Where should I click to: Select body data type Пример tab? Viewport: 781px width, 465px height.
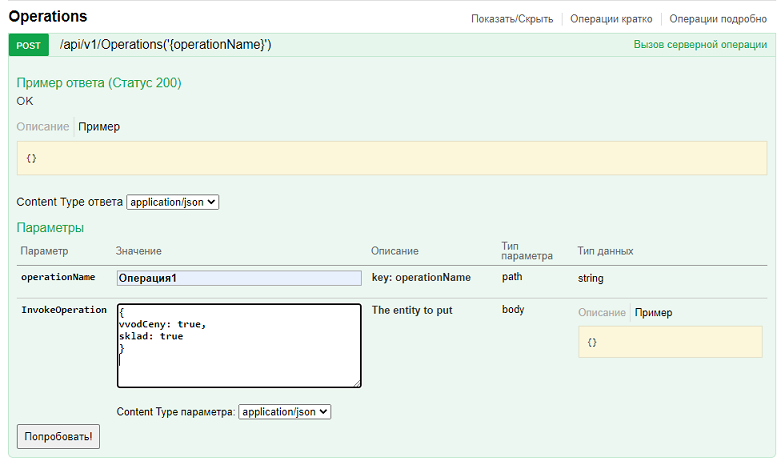[x=653, y=313]
